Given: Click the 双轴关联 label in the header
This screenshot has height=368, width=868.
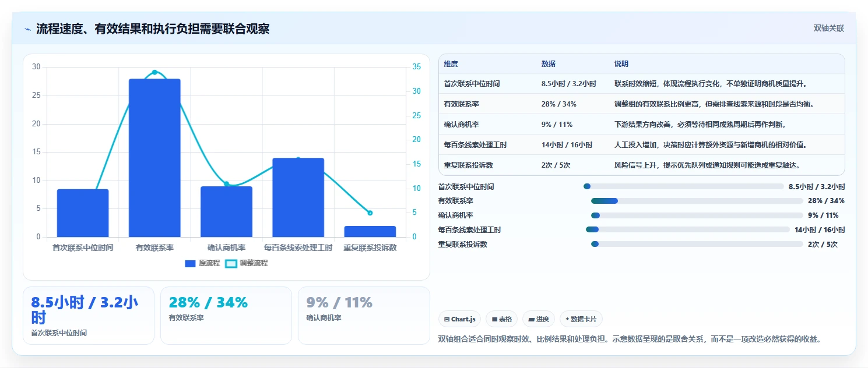Looking at the screenshot, I should (828, 29).
